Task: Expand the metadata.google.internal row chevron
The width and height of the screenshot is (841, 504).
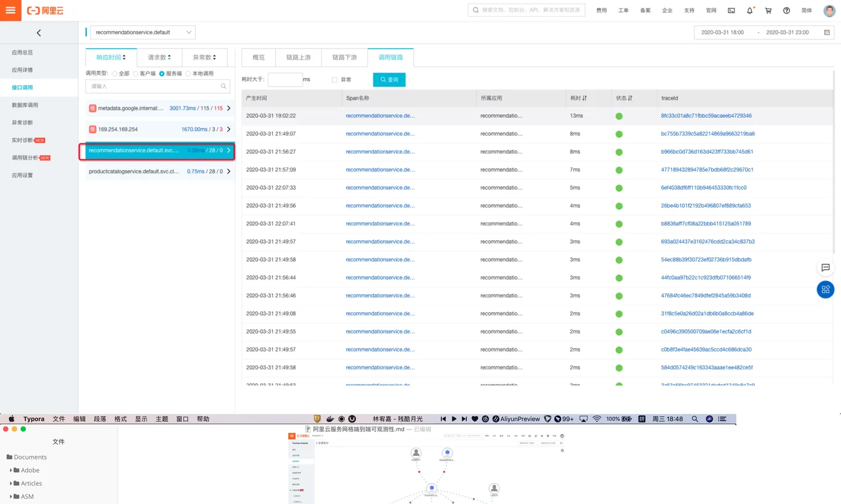Action: pos(229,108)
